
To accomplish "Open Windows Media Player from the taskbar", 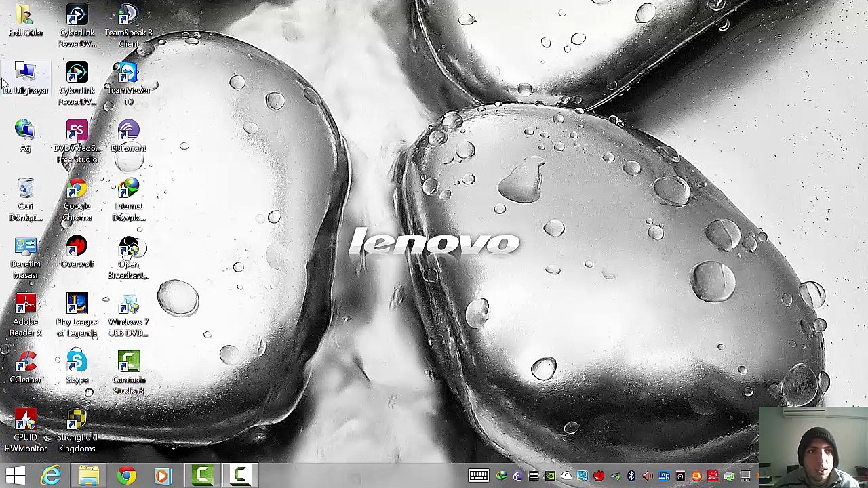I will coord(163,475).
